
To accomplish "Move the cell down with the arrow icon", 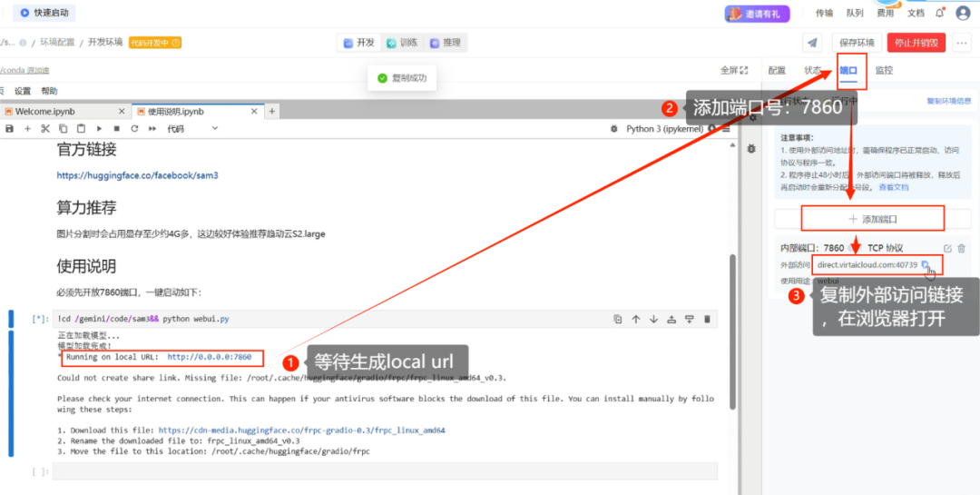I will (653, 319).
